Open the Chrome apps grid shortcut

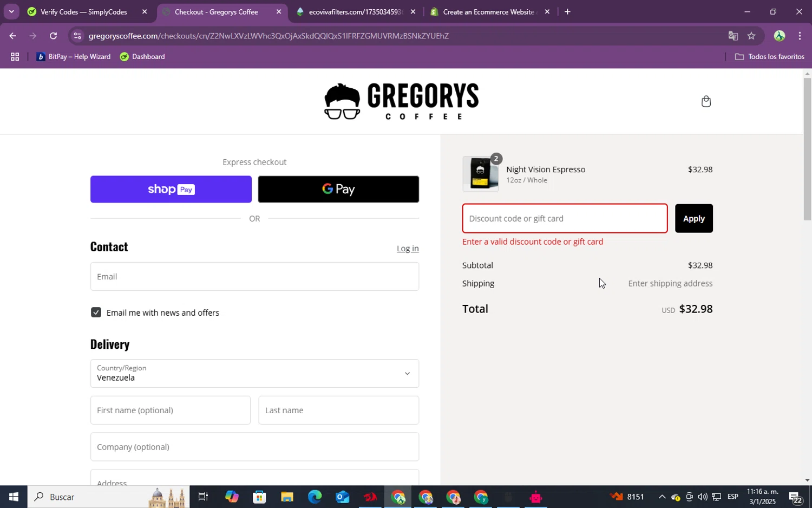pyautogui.click(x=15, y=56)
